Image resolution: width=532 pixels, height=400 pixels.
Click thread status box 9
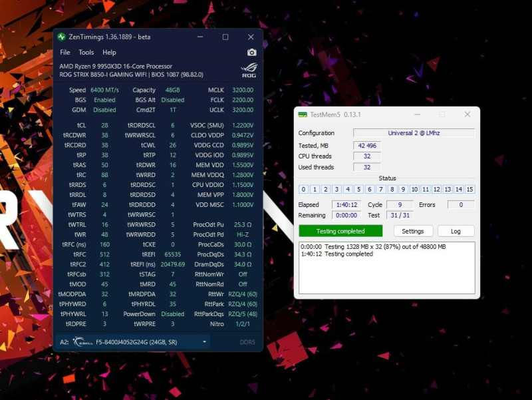click(x=403, y=189)
